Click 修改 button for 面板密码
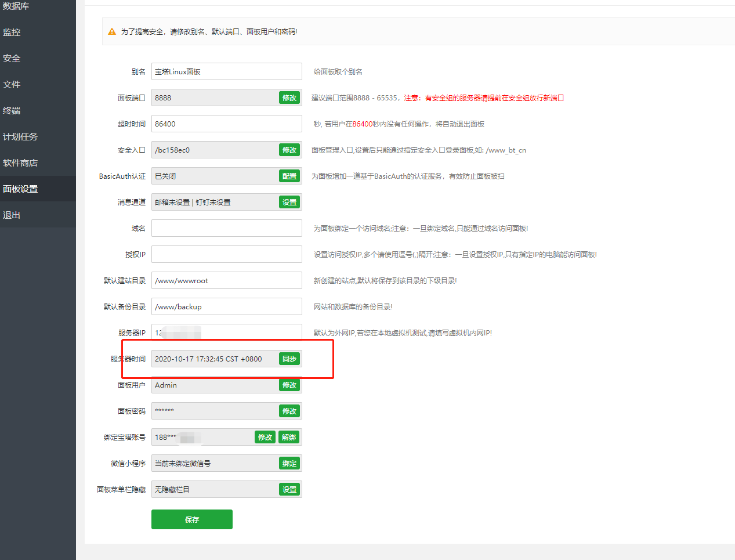This screenshot has width=735, height=560. pyautogui.click(x=289, y=411)
